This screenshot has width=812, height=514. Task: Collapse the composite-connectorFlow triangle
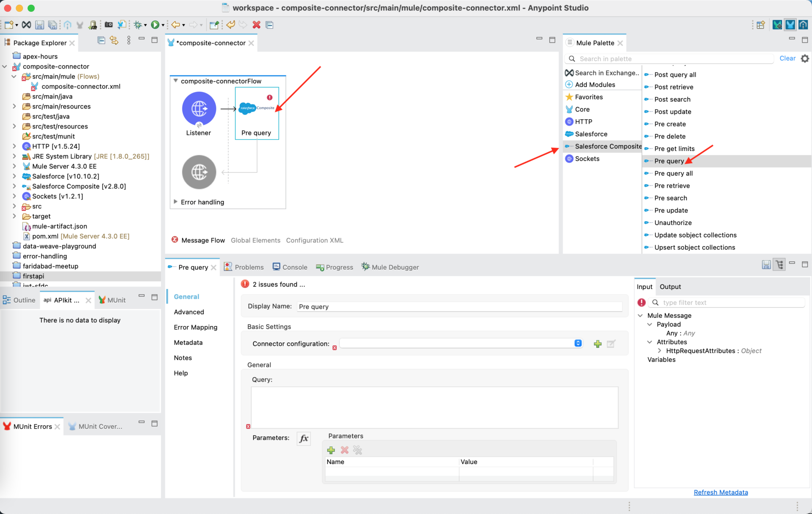coord(176,81)
